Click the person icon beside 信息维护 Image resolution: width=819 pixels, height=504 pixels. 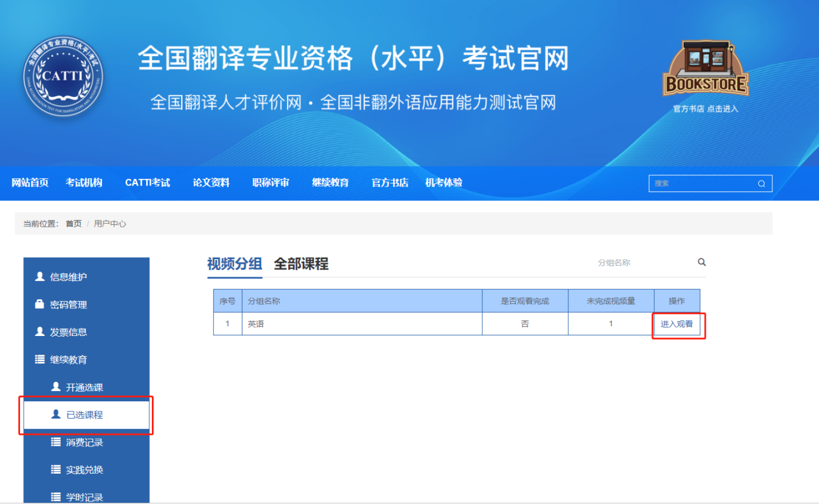coord(40,277)
